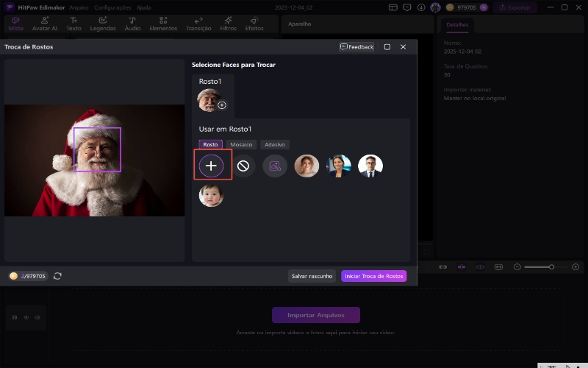This screenshot has width=588, height=368.
Task: Choose the young woman face preset
Action: click(306, 166)
